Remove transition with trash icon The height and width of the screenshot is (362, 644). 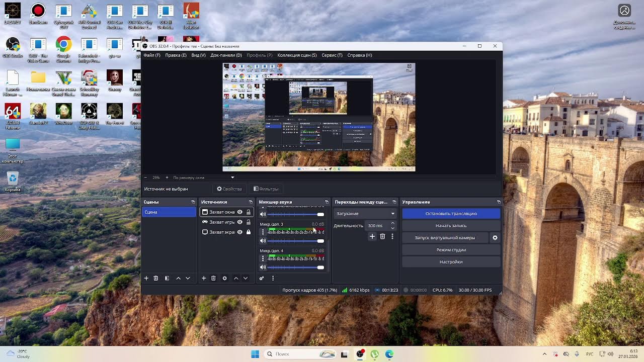click(x=382, y=236)
